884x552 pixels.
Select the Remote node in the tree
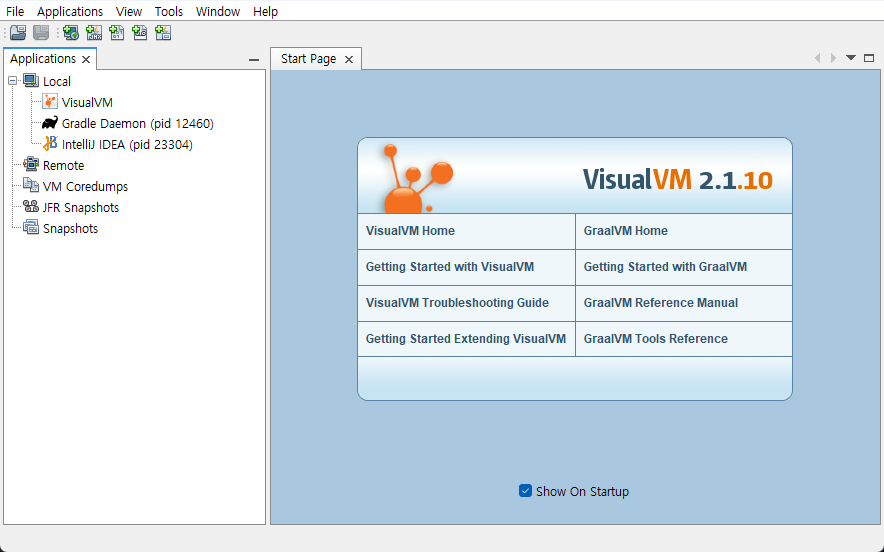click(63, 165)
